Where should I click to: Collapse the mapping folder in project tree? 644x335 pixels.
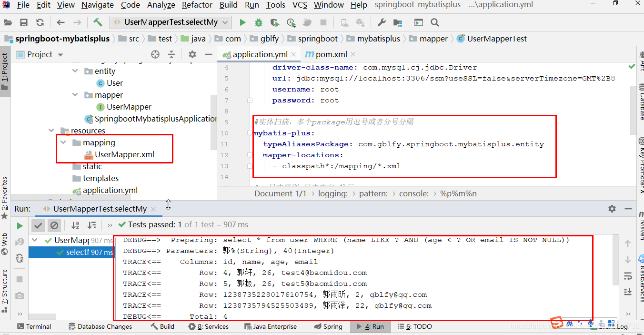click(x=64, y=142)
